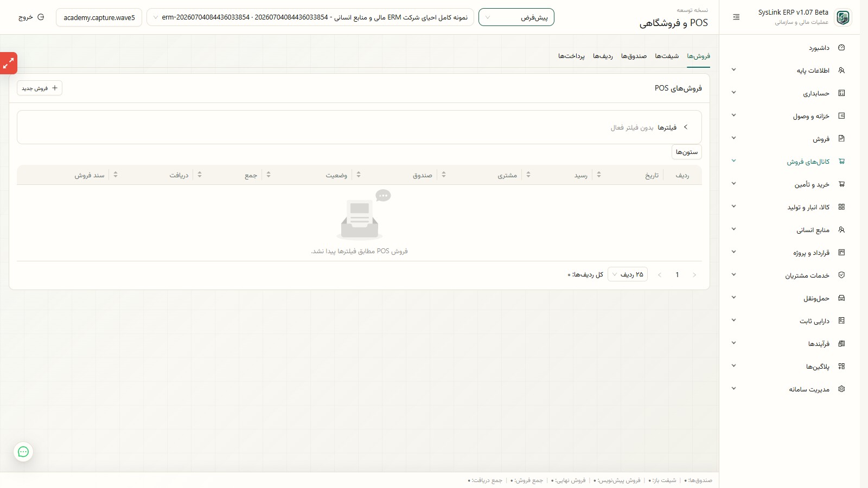This screenshot has height=488, width=868.
Task: Collapse کانال‌های فروش chevron
Action: [733, 161]
